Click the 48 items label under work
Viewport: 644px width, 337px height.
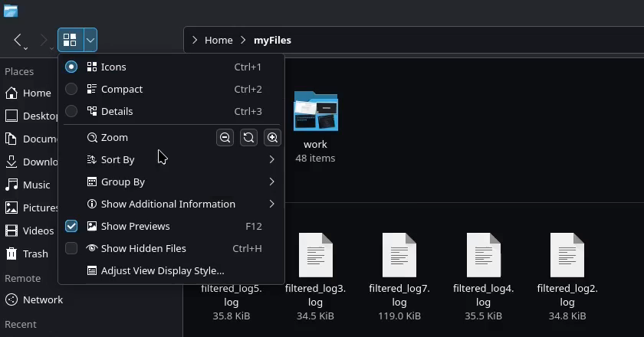[x=315, y=158]
